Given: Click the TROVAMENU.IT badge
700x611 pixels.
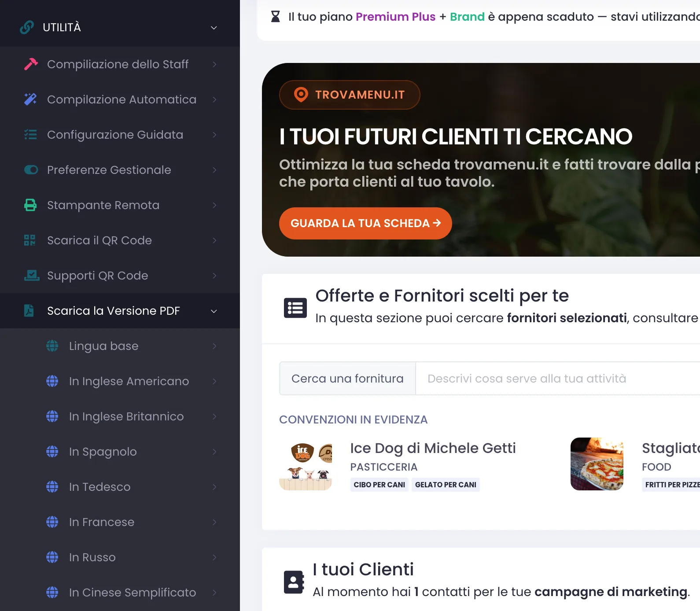Looking at the screenshot, I should coord(350,95).
